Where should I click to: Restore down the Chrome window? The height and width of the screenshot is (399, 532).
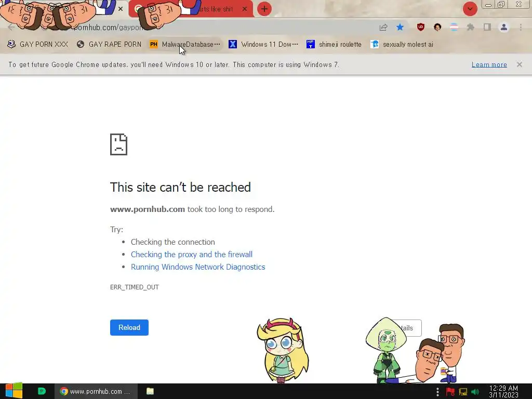[x=501, y=4]
